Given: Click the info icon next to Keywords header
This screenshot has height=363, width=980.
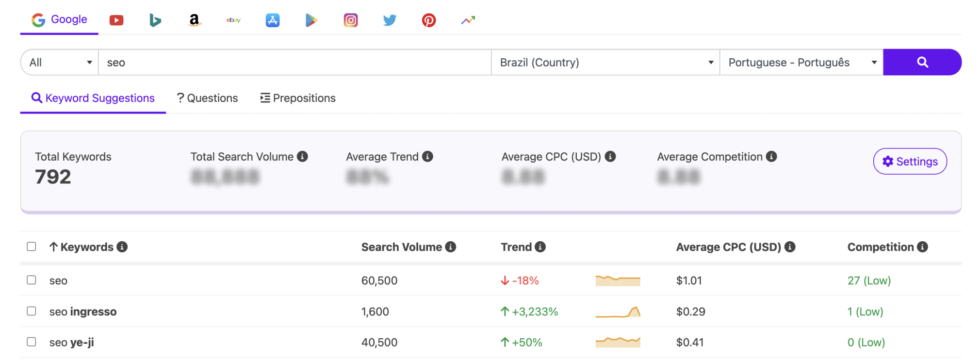Looking at the screenshot, I should point(122,247).
